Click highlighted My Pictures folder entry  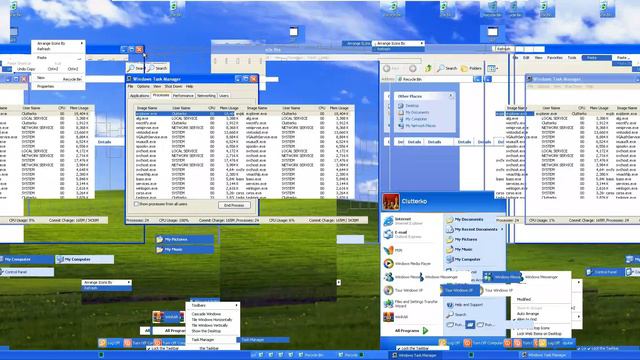[x=184, y=239]
